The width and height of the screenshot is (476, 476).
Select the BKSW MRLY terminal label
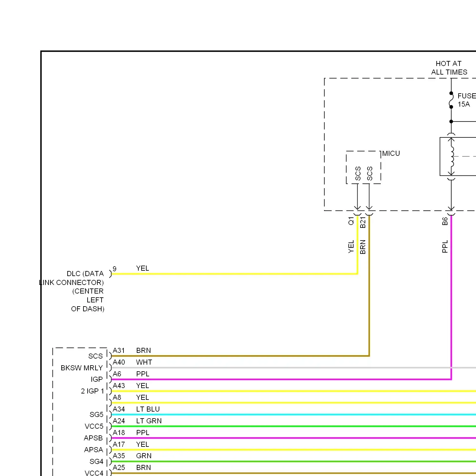coord(82,368)
